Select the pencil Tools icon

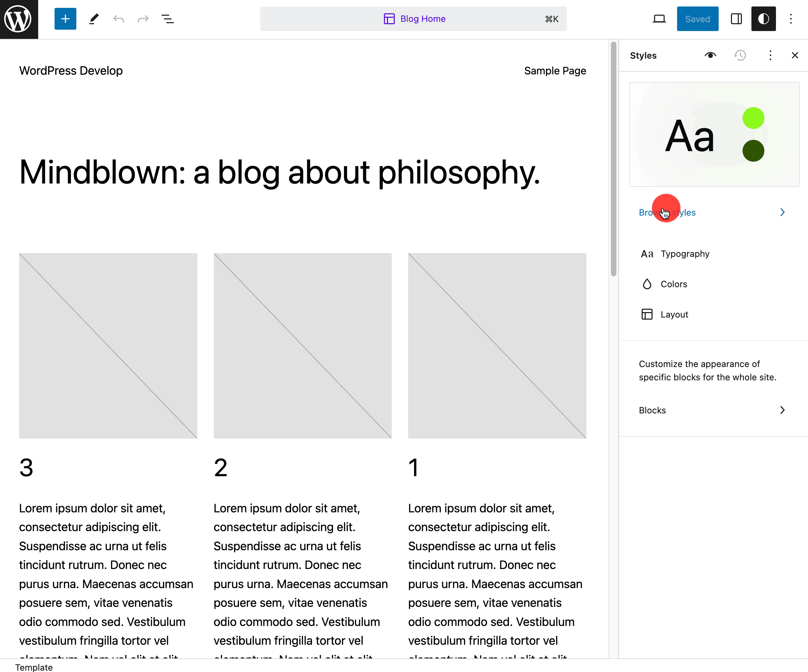pyautogui.click(x=93, y=19)
